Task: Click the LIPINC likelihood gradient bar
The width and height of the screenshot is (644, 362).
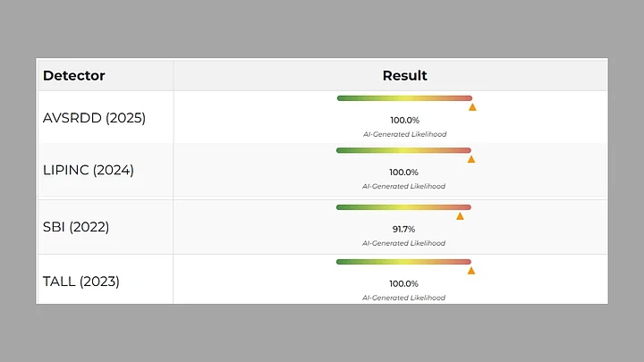Action: coord(403,150)
